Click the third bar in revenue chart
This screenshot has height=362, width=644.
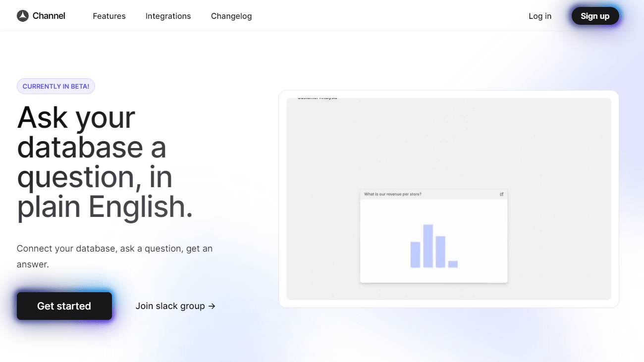point(440,252)
